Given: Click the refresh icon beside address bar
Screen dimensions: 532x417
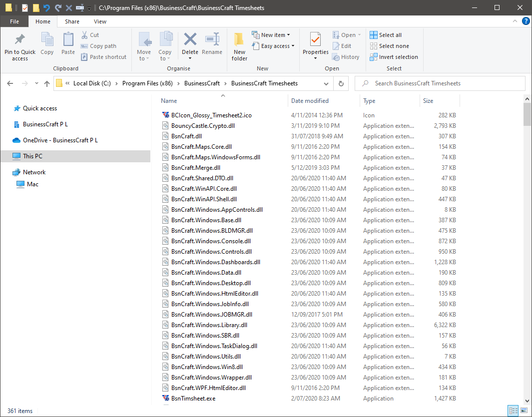Looking at the screenshot, I should click(x=341, y=83).
